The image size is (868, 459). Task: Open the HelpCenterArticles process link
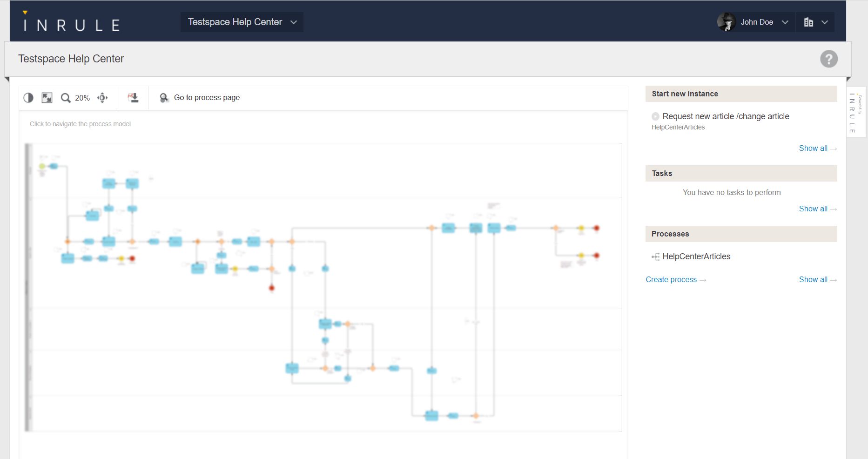coord(696,256)
